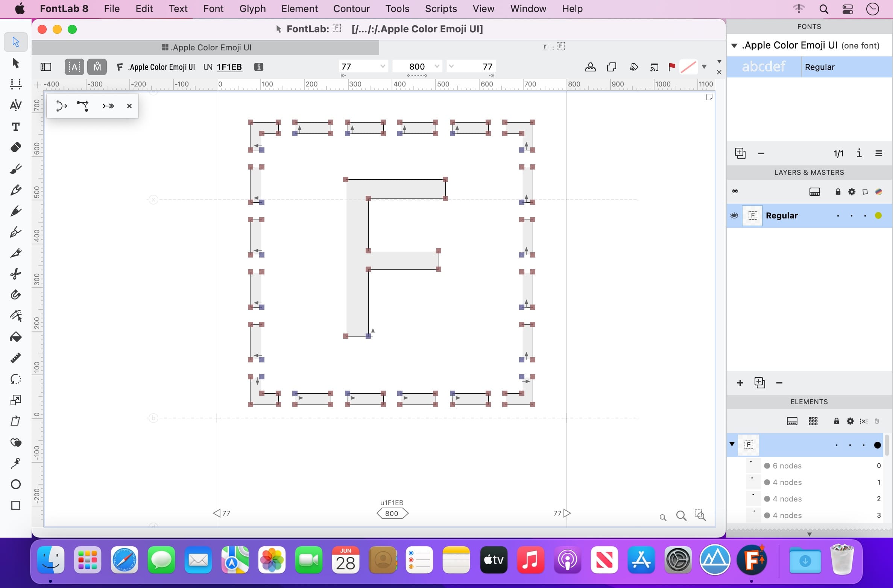Select the Eraser tool
The height and width of the screenshot is (588, 893).
[x=15, y=147]
